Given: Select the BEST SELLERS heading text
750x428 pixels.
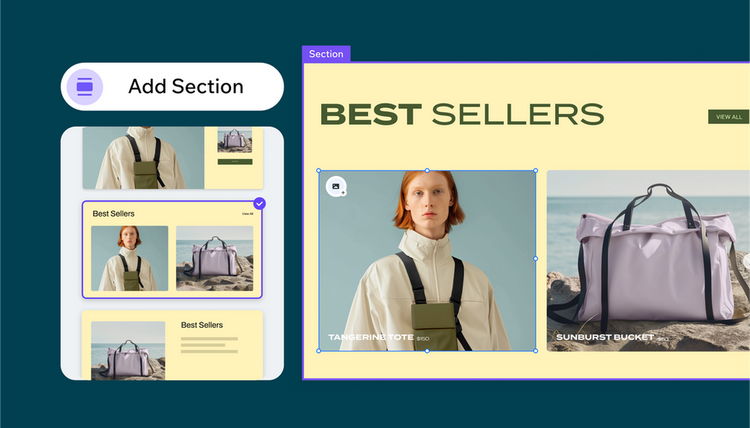Looking at the screenshot, I should click(461, 115).
